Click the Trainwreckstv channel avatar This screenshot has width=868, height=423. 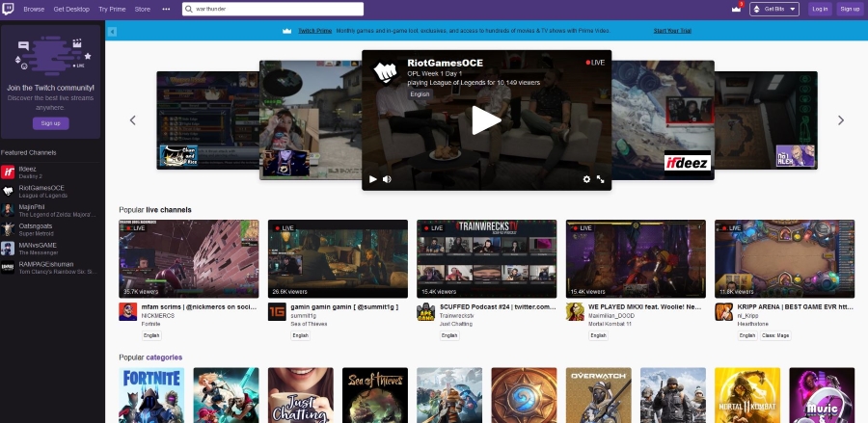pos(425,311)
